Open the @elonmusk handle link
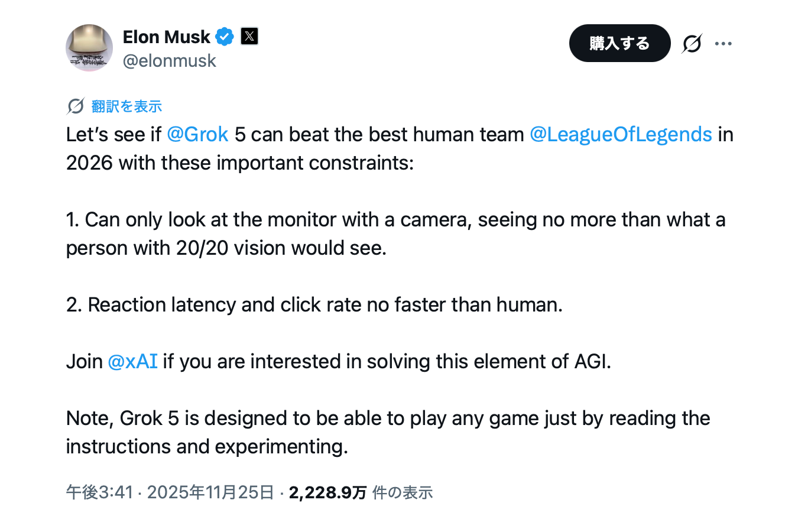Image resolution: width=798 pixels, height=532 pixels. tap(169, 61)
